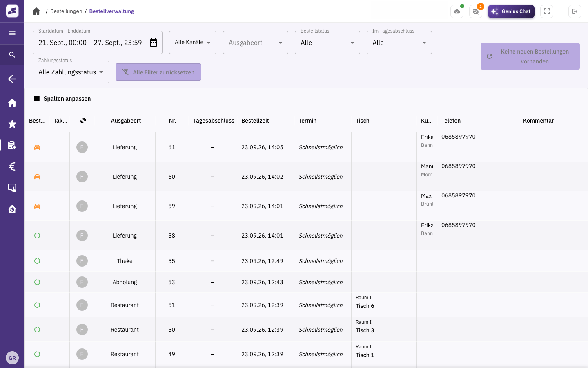Expand the Im Tagesabschluss dropdown
Image resolution: width=588 pixels, height=368 pixels.
[x=399, y=43]
